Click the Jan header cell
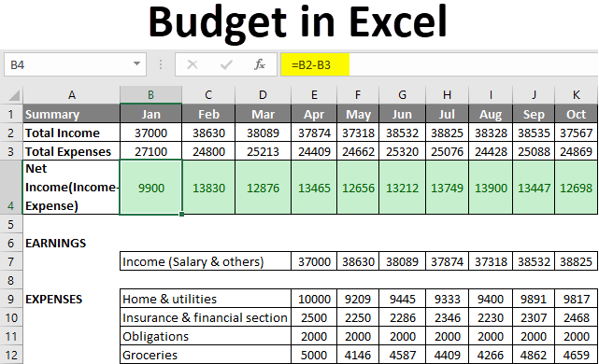This screenshot has height=364, width=599. [x=150, y=114]
